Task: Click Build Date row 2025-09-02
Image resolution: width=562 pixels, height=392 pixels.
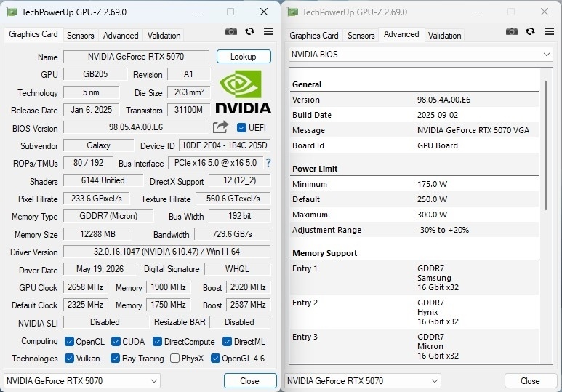Action: pyautogui.click(x=414, y=115)
